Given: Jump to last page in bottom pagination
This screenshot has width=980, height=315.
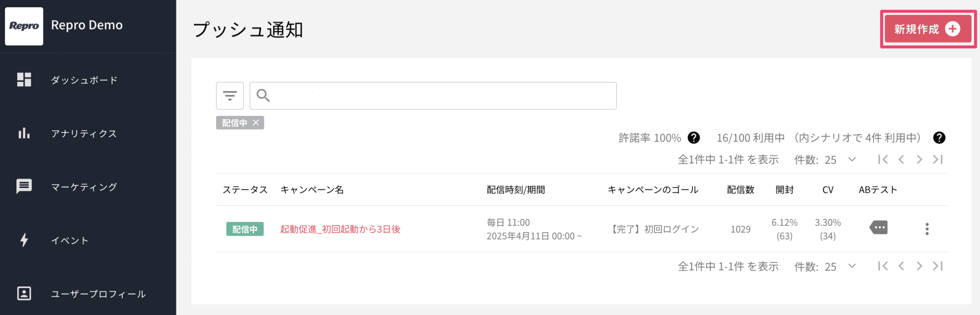Looking at the screenshot, I should (938, 266).
